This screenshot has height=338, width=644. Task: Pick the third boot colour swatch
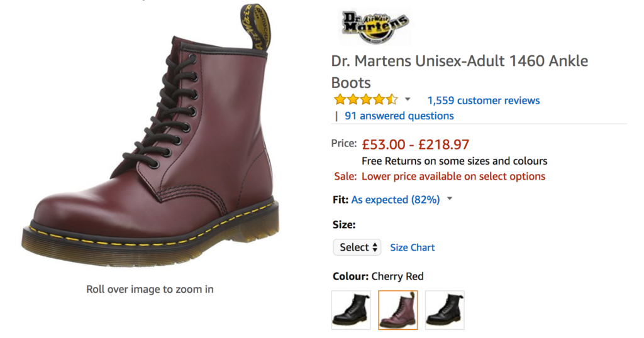[445, 310]
